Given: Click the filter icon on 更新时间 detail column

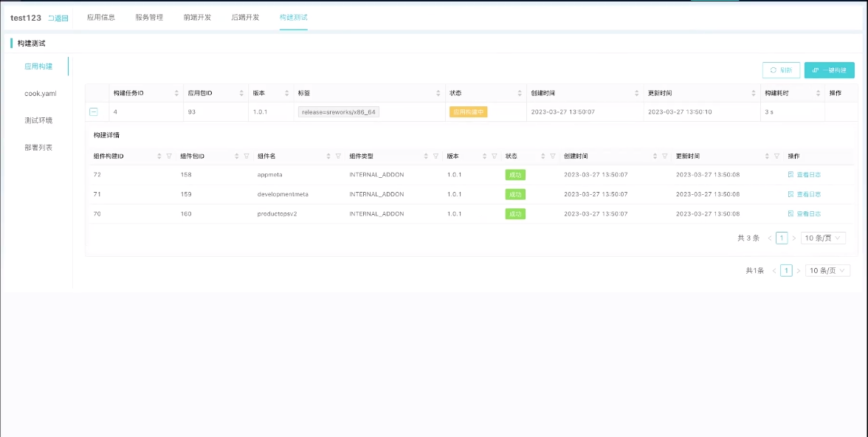Looking at the screenshot, I should pos(776,156).
